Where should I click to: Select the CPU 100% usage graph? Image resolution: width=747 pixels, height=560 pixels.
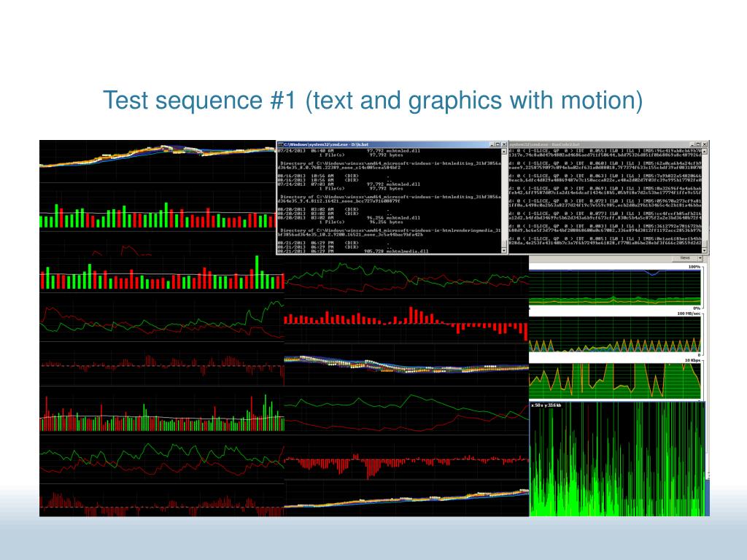pyautogui.click(x=615, y=287)
